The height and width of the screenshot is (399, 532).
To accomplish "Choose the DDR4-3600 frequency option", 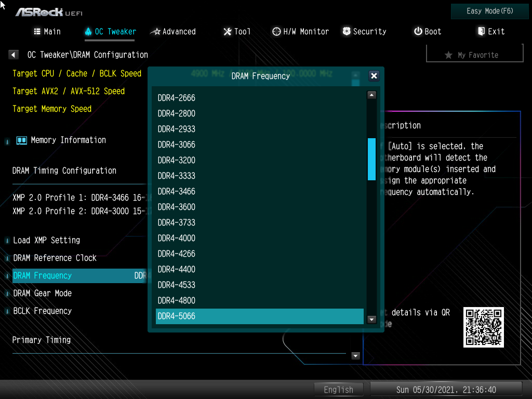I will coord(177,207).
